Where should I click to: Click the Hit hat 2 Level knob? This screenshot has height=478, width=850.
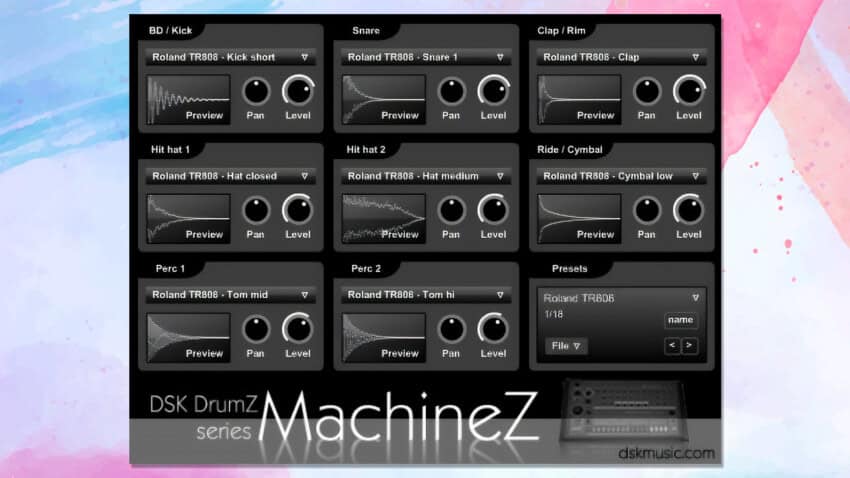494,210
